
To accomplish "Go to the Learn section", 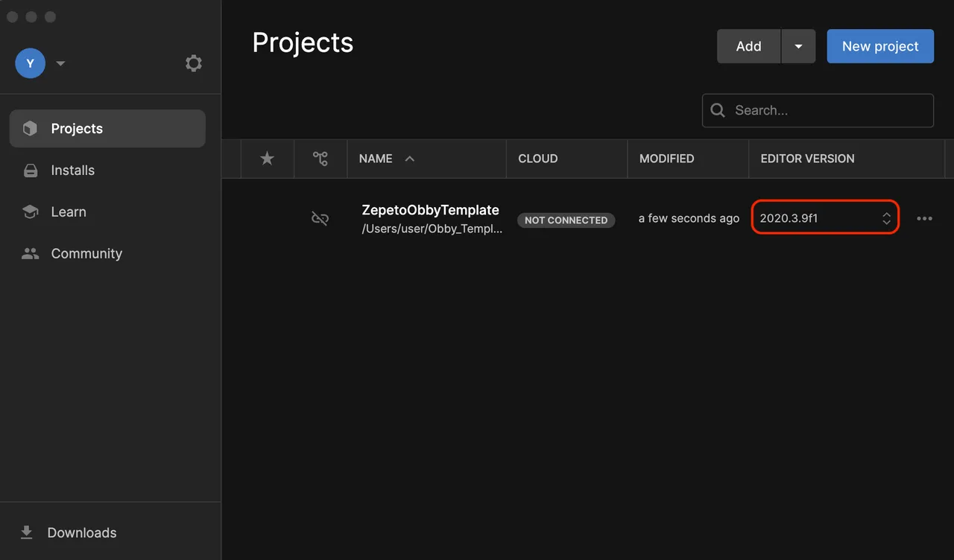I will coord(69,211).
